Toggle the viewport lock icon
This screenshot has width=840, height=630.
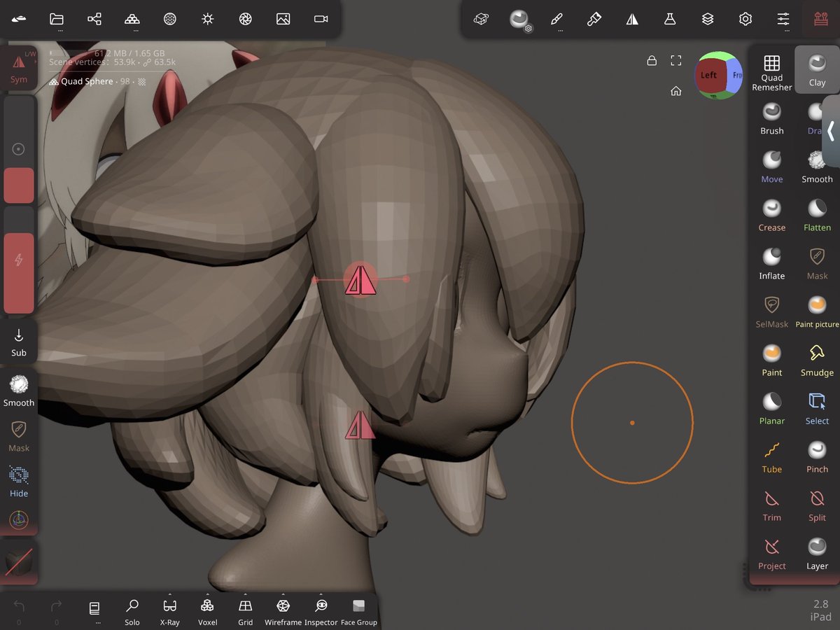[652, 60]
